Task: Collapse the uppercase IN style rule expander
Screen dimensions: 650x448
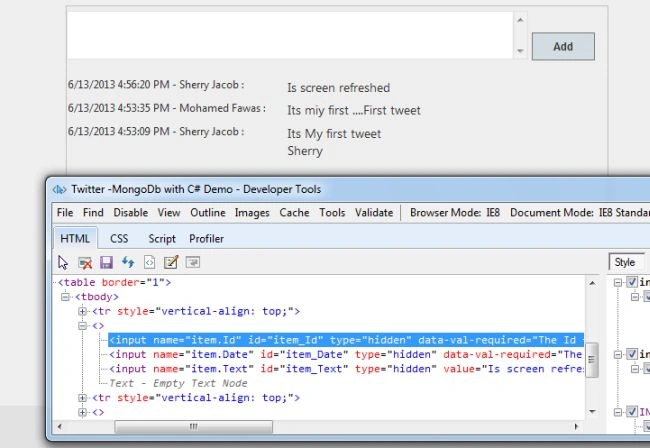Action: (x=618, y=412)
